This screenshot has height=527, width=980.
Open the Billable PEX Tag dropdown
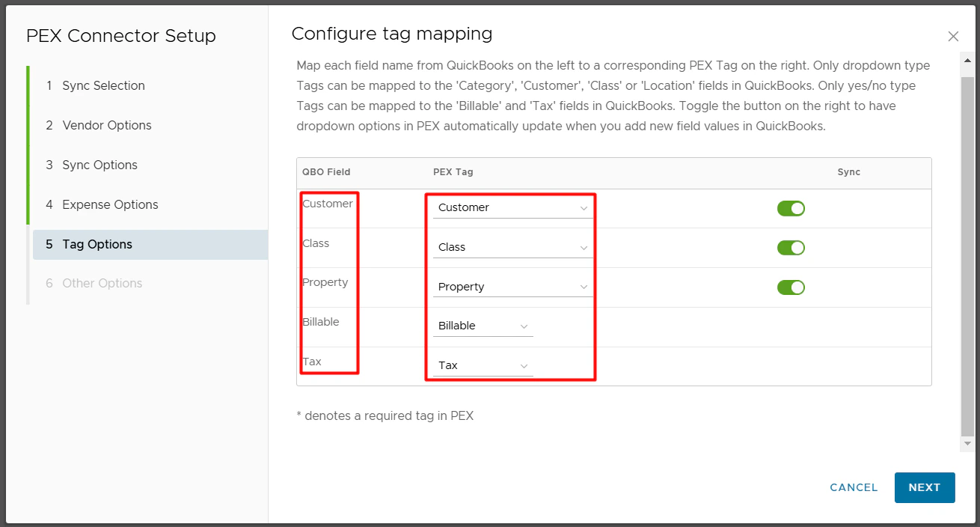pos(483,326)
